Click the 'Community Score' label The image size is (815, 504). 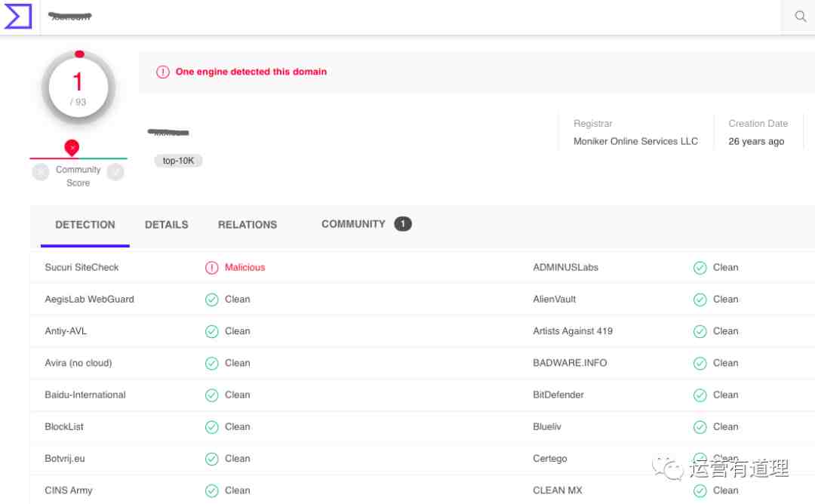click(x=78, y=176)
